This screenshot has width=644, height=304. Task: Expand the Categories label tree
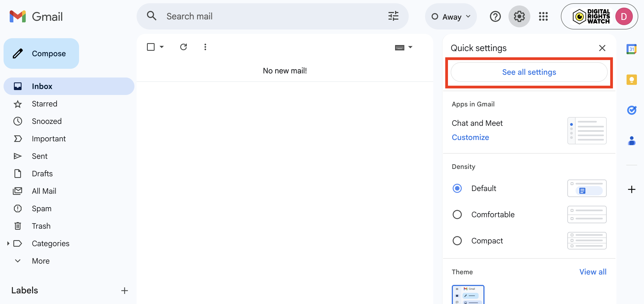8,243
